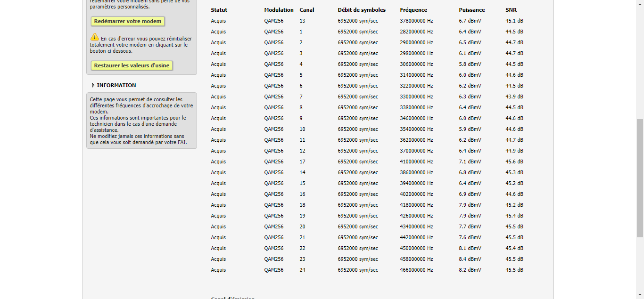Click the Statut column header
This screenshot has width=644, height=299.
(x=219, y=10)
